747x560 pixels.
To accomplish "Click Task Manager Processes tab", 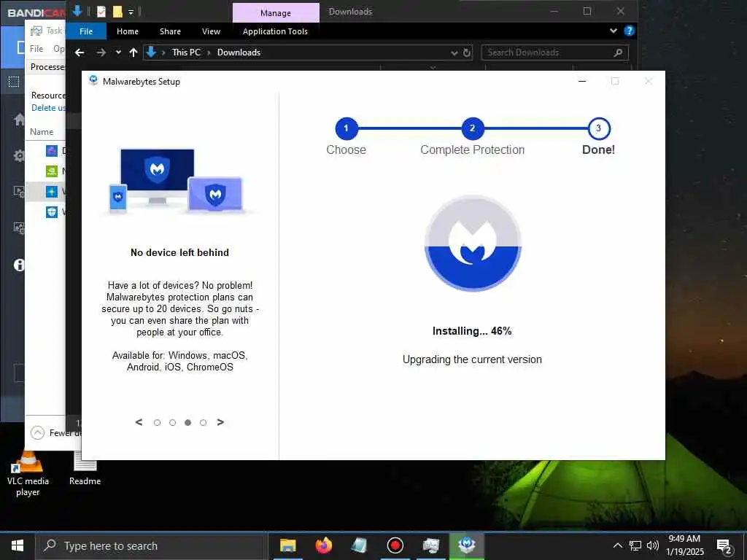I will [47, 66].
